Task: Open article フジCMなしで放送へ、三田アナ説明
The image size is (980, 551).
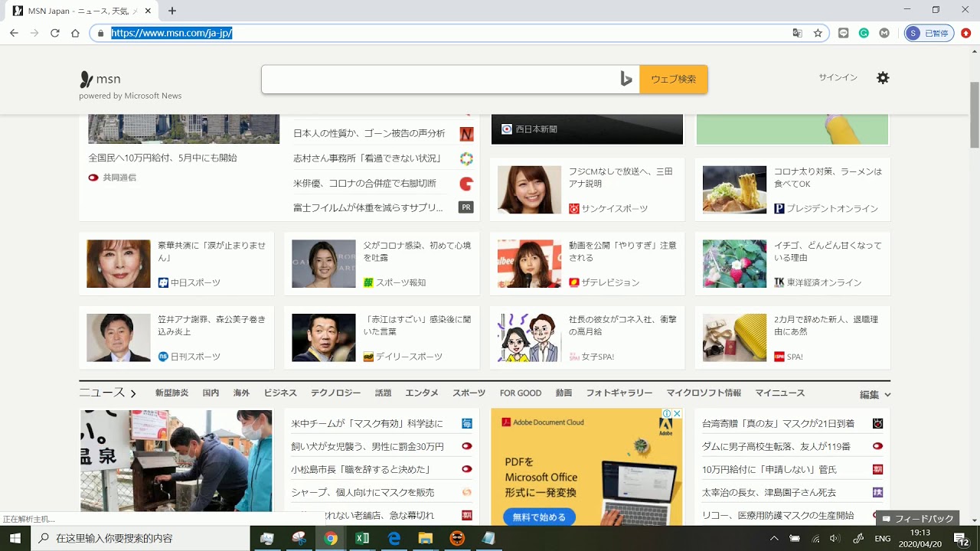Action: click(x=620, y=178)
